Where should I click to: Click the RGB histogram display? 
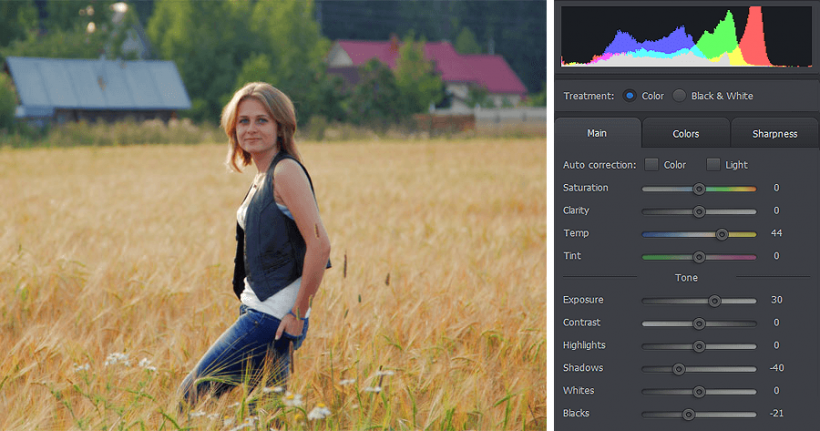687,37
